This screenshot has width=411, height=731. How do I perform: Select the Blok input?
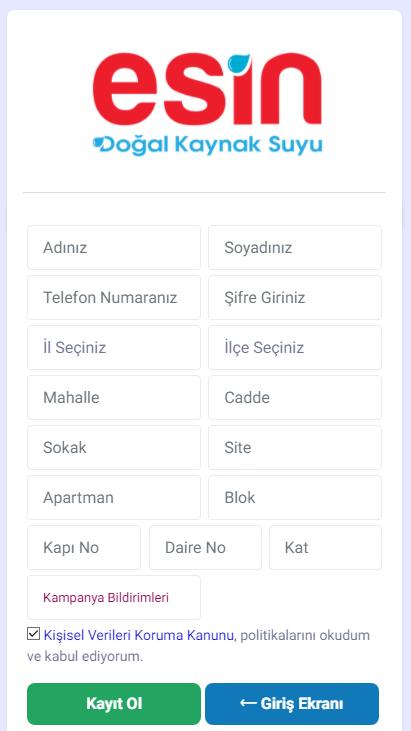coord(295,497)
